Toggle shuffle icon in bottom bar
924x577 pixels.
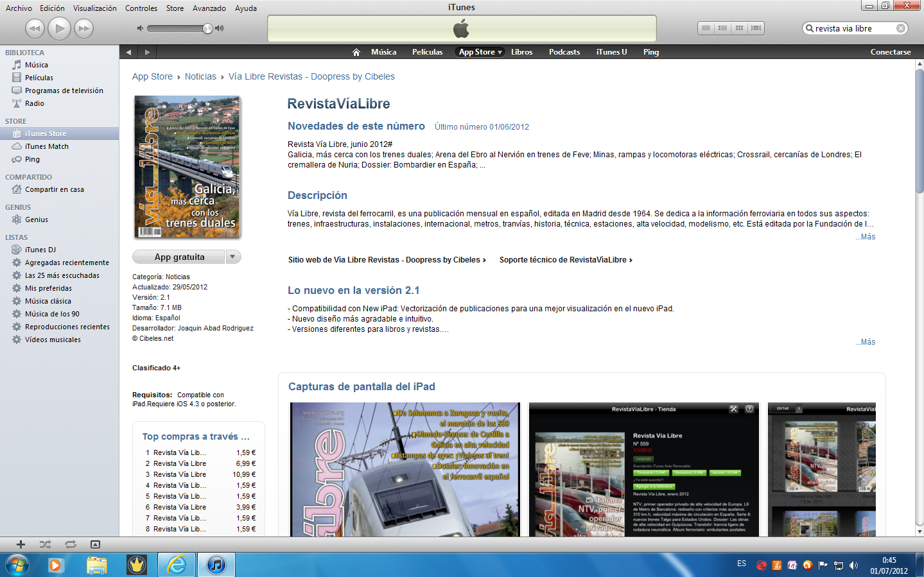click(45, 544)
